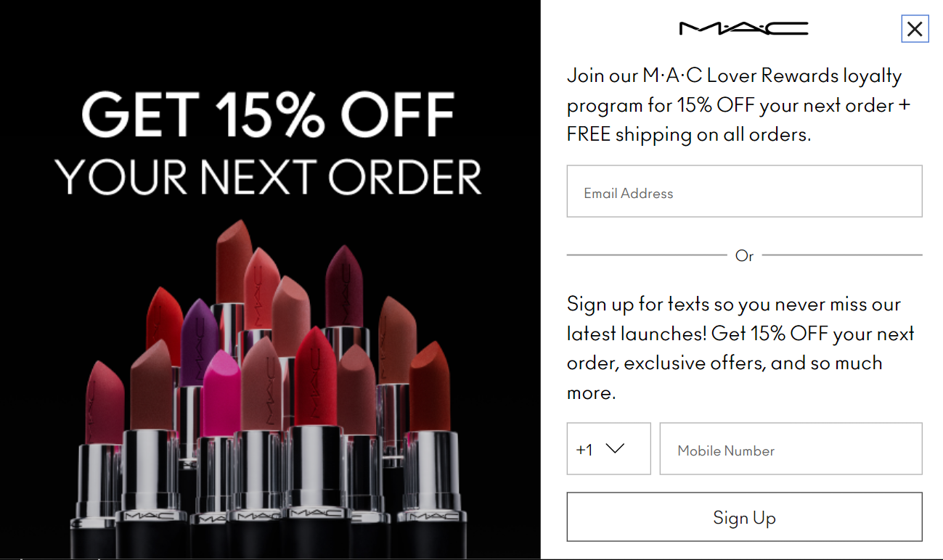Click the 'Sign up for texts' paragraph

point(740,348)
